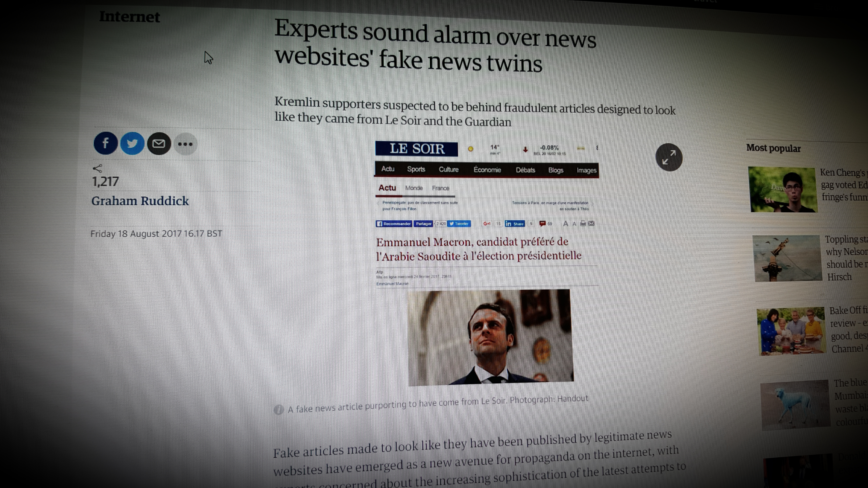
Task: Click Nelson's column story thumbnail
Action: (787, 258)
